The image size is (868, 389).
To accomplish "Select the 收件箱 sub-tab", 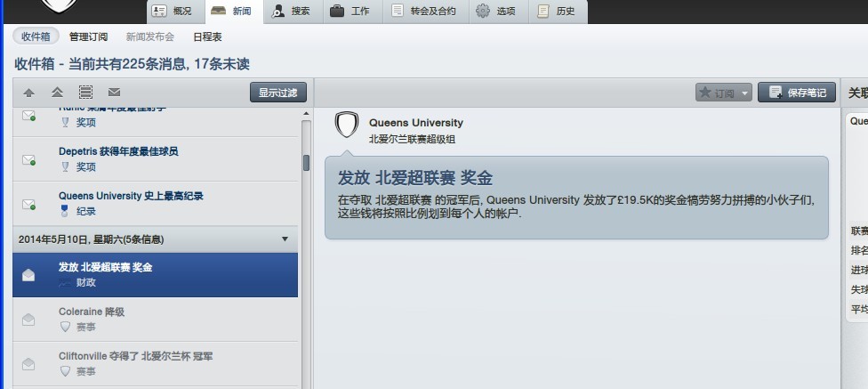I will 36,36.
